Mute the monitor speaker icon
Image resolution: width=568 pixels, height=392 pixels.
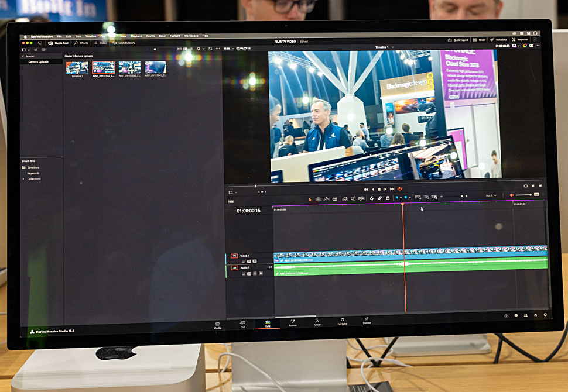click(x=512, y=195)
